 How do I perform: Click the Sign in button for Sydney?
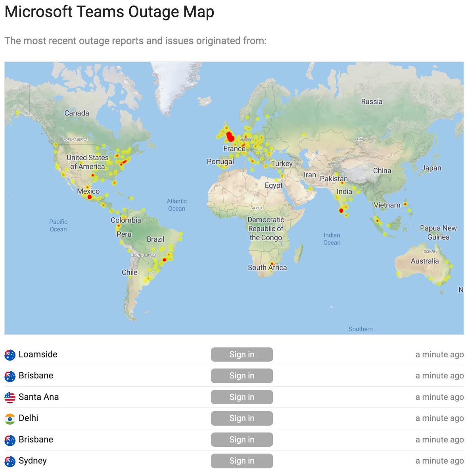tap(242, 461)
